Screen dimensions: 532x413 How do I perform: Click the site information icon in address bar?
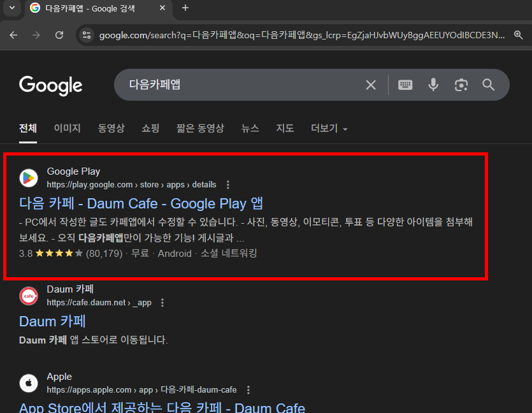(86, 36)
